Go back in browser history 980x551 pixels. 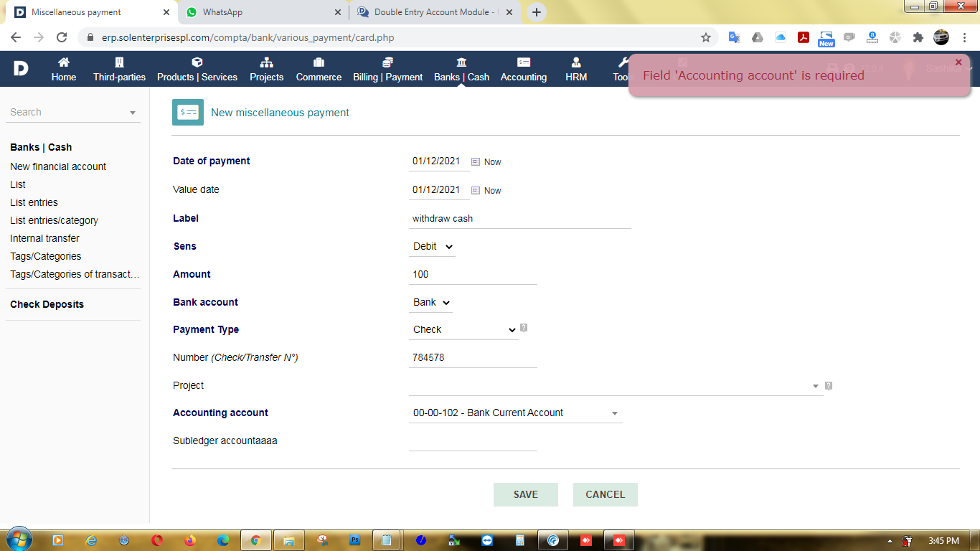point(16,37)
